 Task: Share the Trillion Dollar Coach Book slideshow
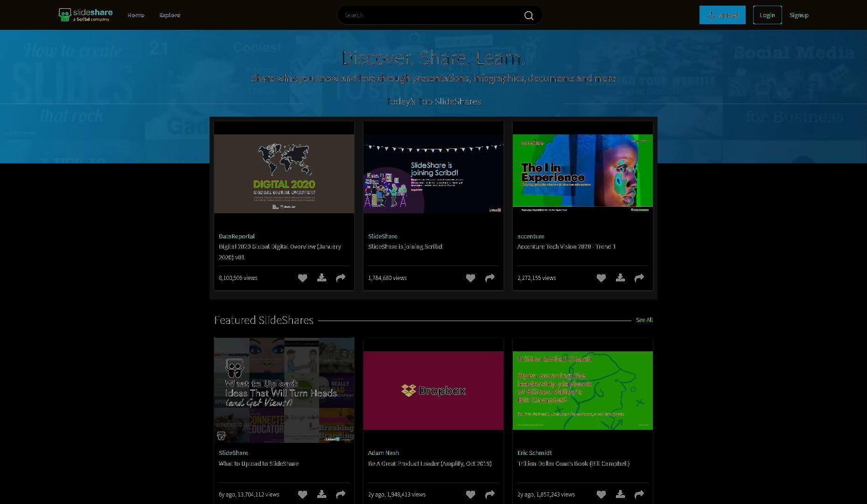pos(639,494)
